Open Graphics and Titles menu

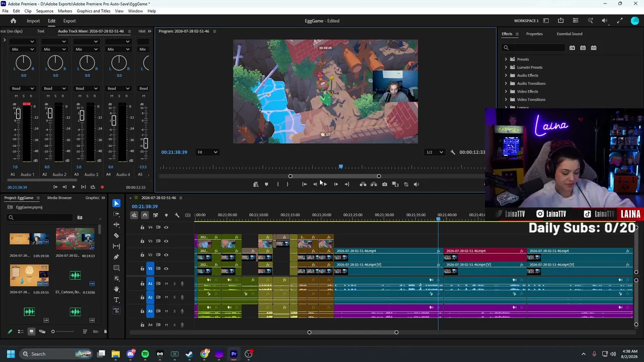click(94, 11)
